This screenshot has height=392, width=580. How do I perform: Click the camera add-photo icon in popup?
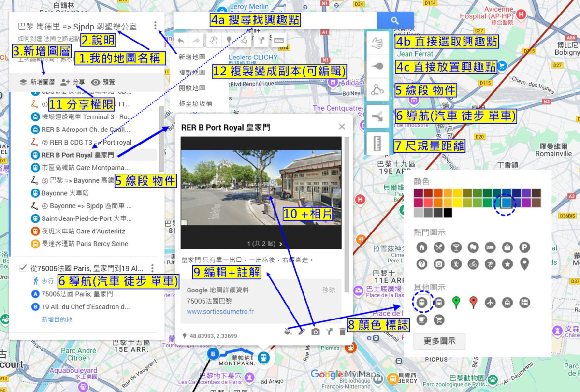(315, 332)
